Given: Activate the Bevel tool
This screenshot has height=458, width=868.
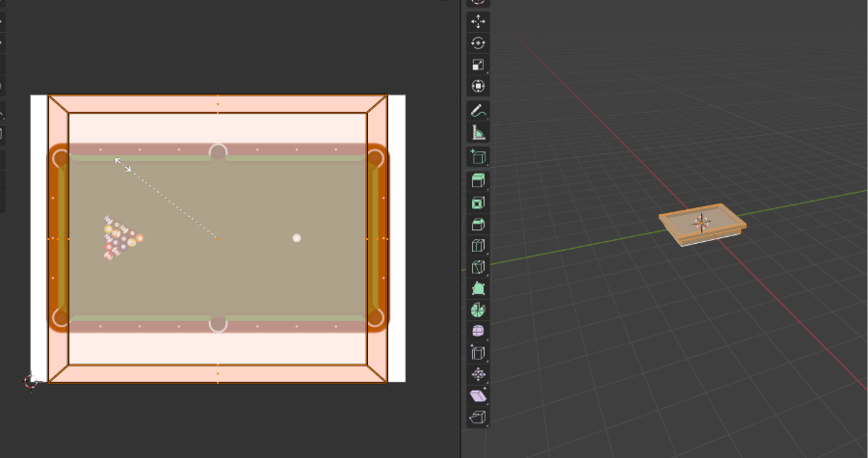Looking at the screenshot, I should coord(478,224).
